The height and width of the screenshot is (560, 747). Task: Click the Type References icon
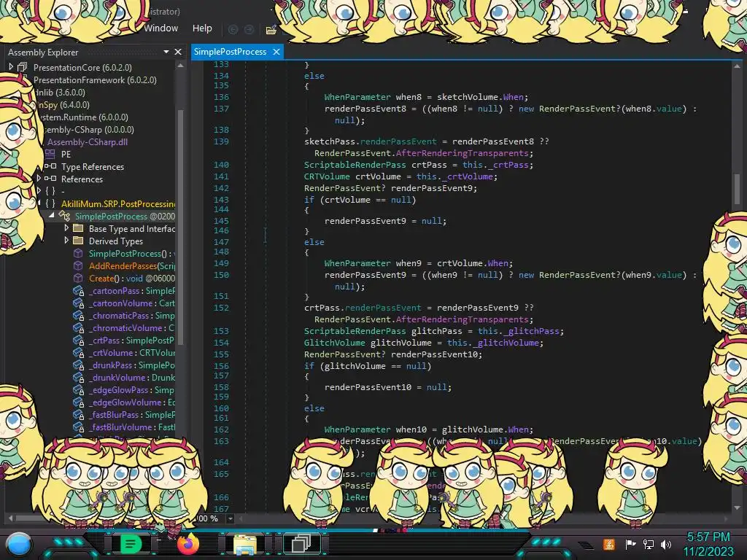50,166
